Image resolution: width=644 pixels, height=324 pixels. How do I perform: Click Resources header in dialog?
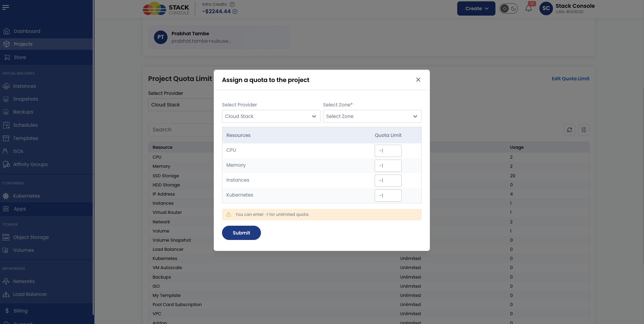click(238, 135)
